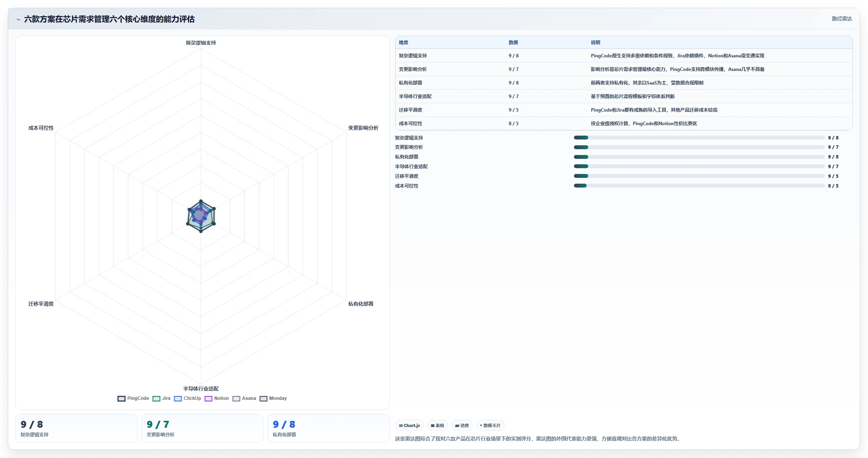This screenshot has width=868, height=458.
Task: Click the 复杂逻辑支持 radar axis label
Action: [x=201, y=43]
